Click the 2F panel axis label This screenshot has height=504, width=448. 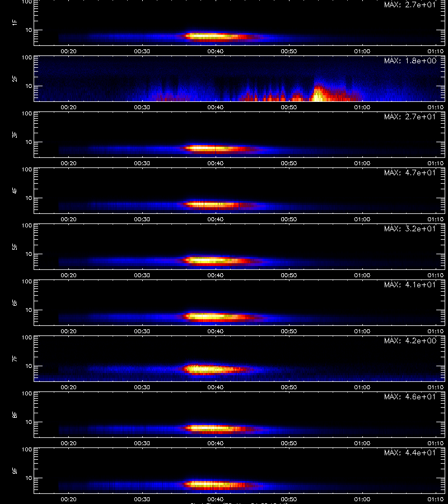[15, 79]
